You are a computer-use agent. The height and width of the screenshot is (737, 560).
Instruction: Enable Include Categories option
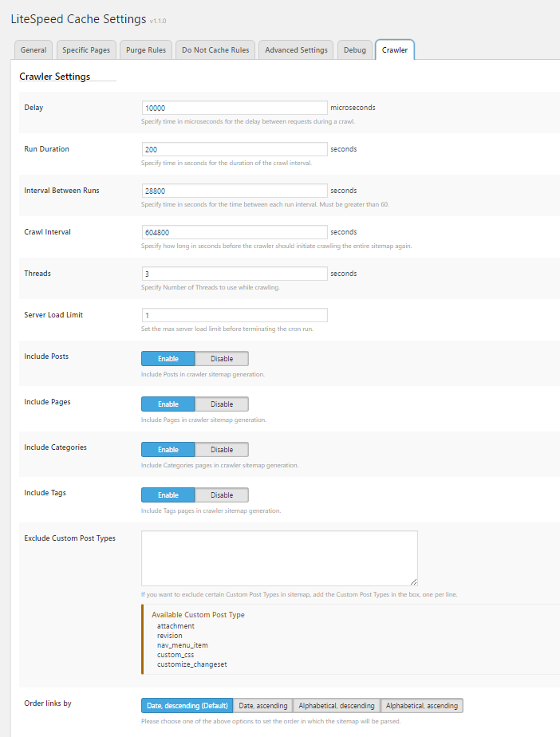tap(168, 449)
